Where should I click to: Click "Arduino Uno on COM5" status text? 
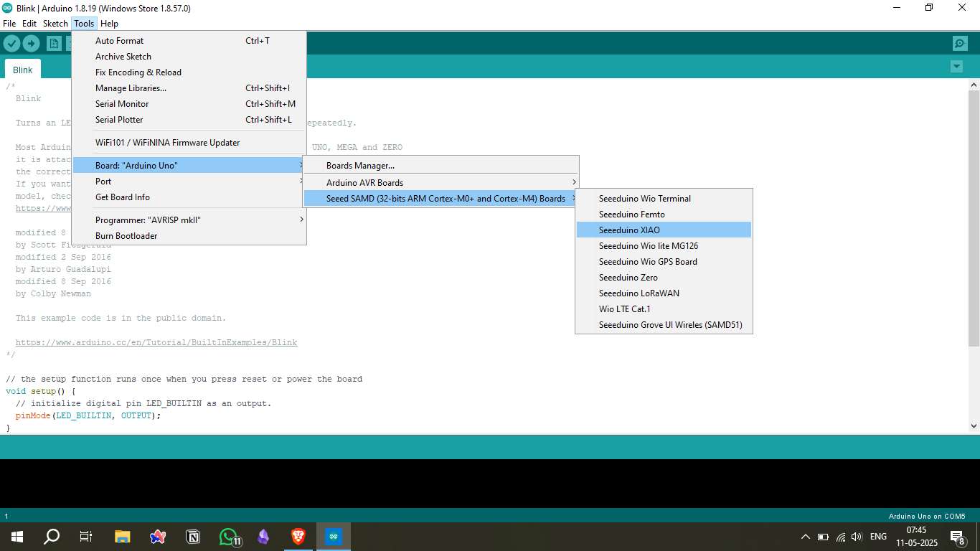point(927,516)
